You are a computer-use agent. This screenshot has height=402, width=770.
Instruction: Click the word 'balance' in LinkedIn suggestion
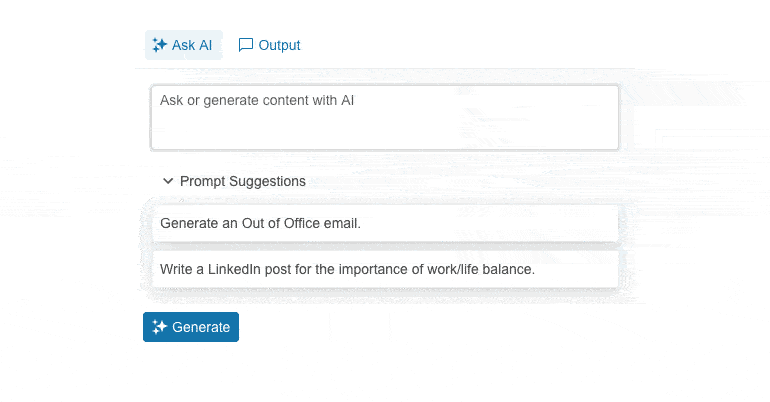pos(509,269)
